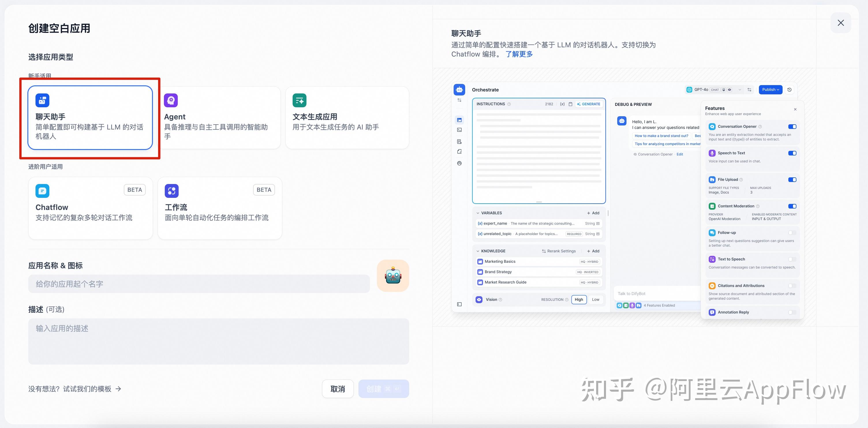Select the Chatflow BETA card
The image size is (868, 428).
tap(90, 208)
